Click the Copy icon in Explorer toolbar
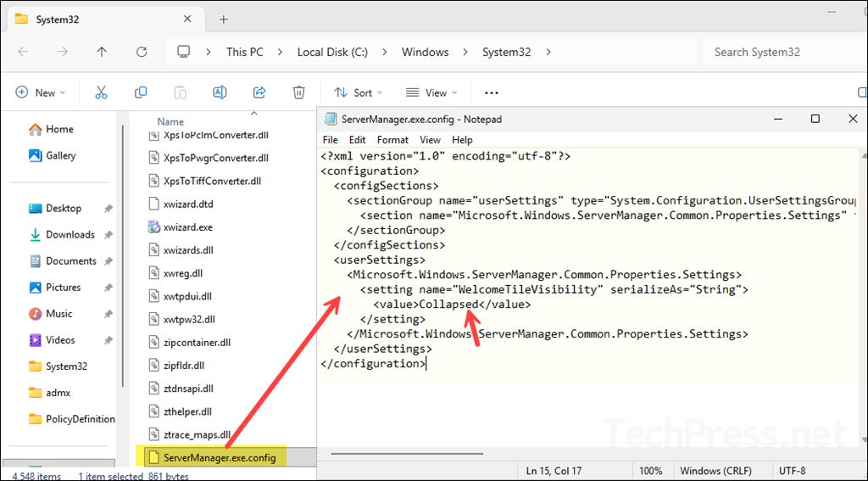 point(141,92)
